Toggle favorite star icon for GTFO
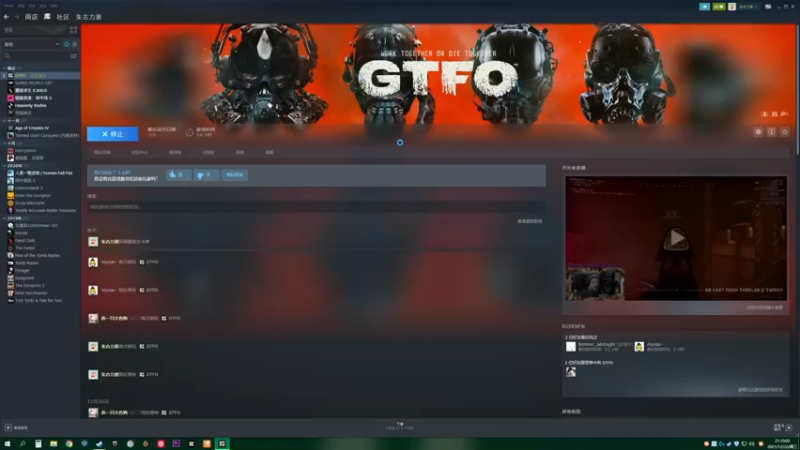 [x=785, y=132]
